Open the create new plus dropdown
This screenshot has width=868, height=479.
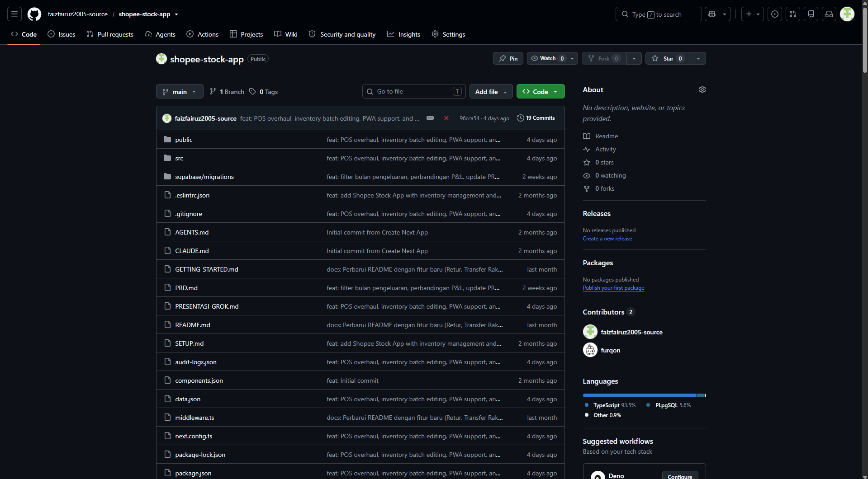753,14
